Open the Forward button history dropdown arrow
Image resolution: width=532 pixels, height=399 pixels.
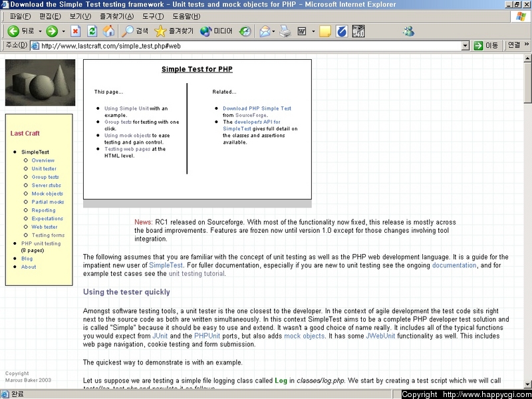pyautogui.click(x=63, y=31)
